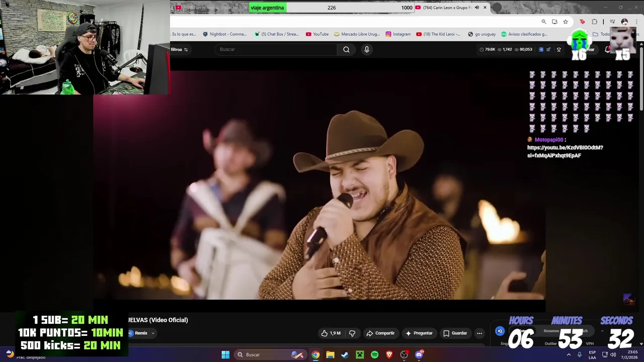This screenshot has height=362, width=644.
Task: Bookmark this page with star icon
Action: (566, 22)
